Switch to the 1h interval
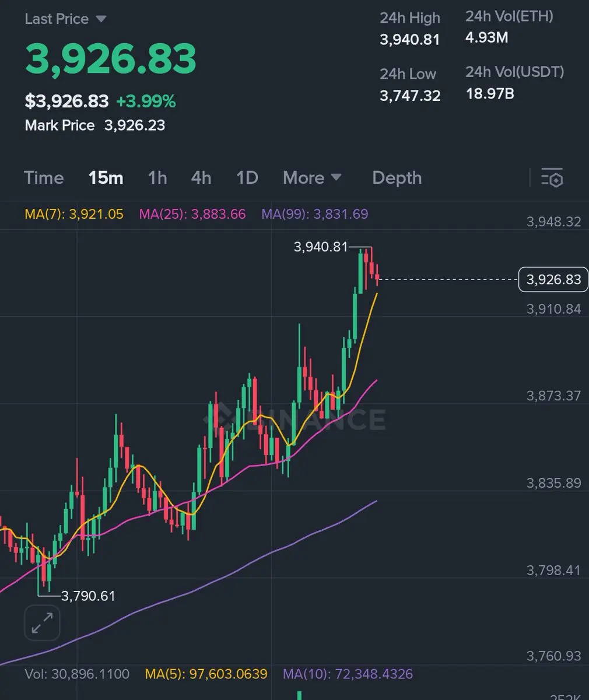This screenshot has height=700, width=589. (157, 178)
